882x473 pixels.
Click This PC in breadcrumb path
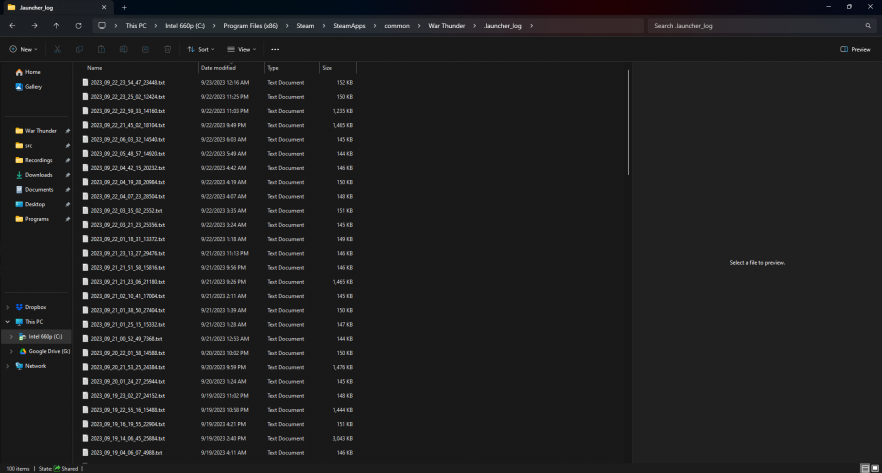coord(136,26)
